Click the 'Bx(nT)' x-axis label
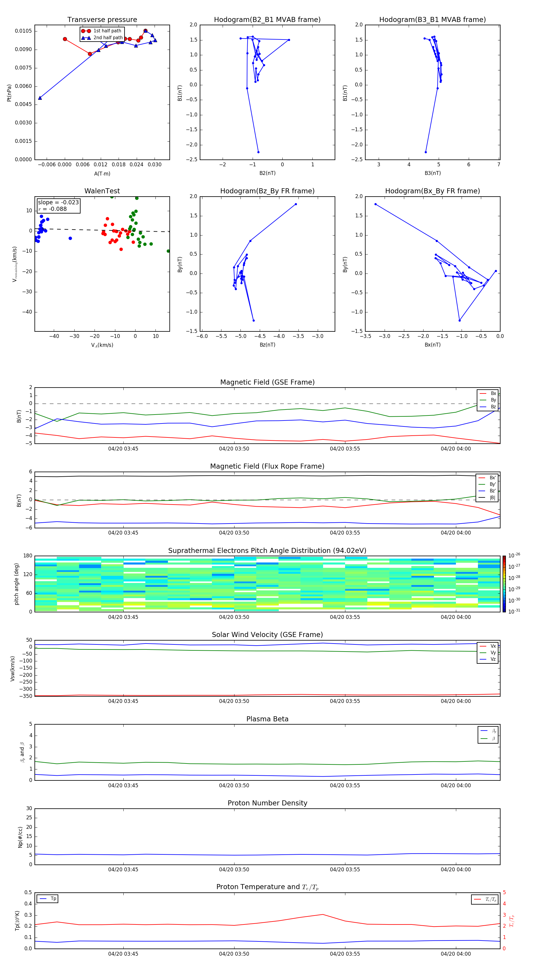The height and width of the screenshot is (980, 535). 432,345
